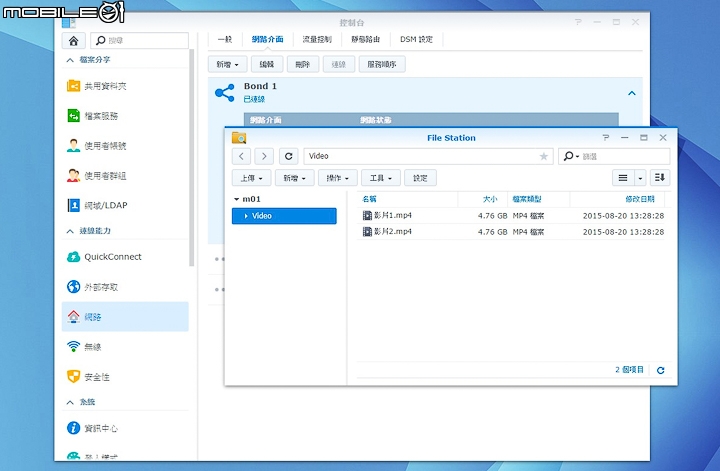Click File Station search magnifier dropdown
Viewport: 720px width, 471px height.
[x=571, y=156]
